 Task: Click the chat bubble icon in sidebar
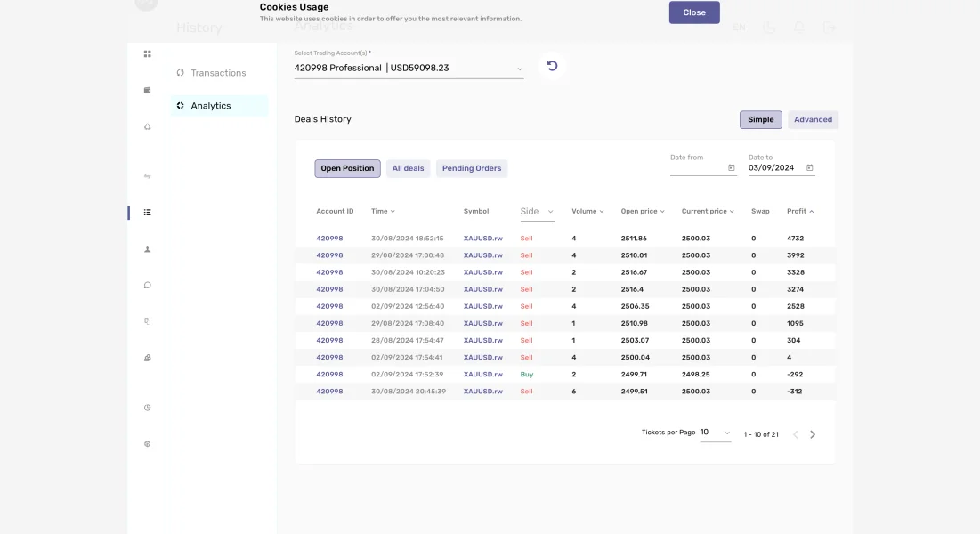pyautogui.click(x=148, y=286)
